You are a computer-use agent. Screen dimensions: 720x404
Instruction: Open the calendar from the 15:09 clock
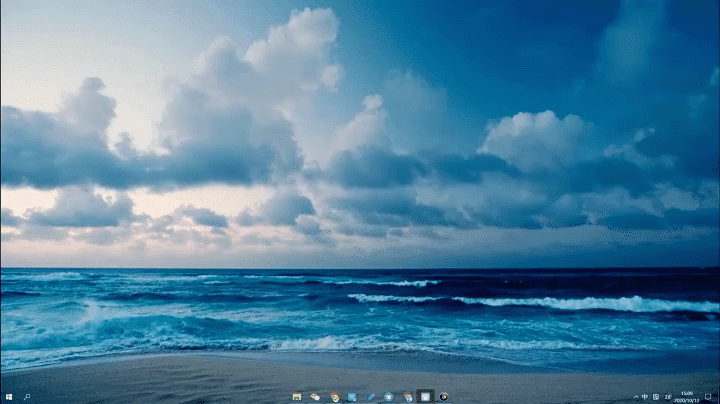(x=687, y=397)
